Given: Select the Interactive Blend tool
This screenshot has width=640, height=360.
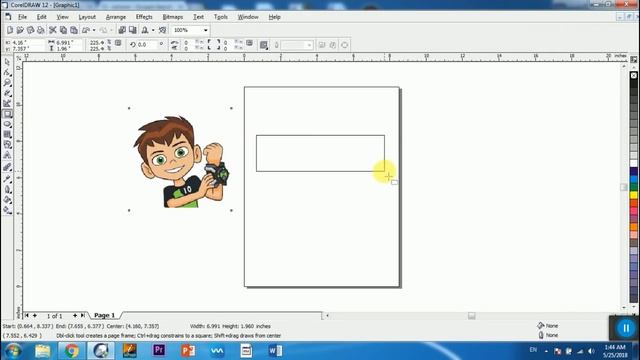Looking at the screenshot, I should tap(7, 167).
